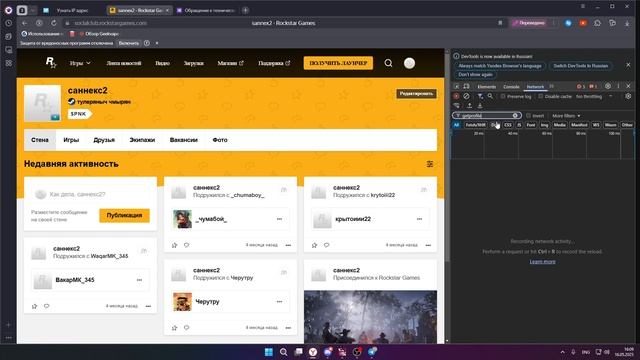Select the All request type filter

click(x=456, y=125)
